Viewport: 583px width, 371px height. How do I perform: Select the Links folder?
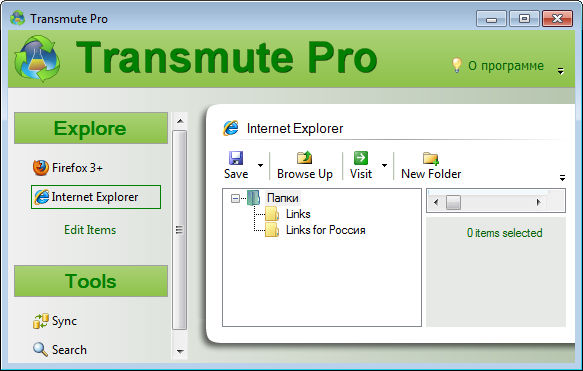click(x=298, y=214)
